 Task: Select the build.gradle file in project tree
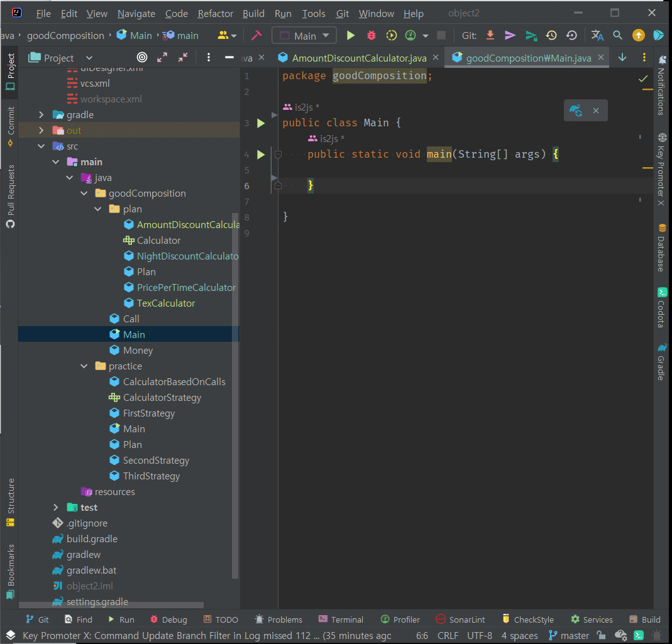click(92, 539)
